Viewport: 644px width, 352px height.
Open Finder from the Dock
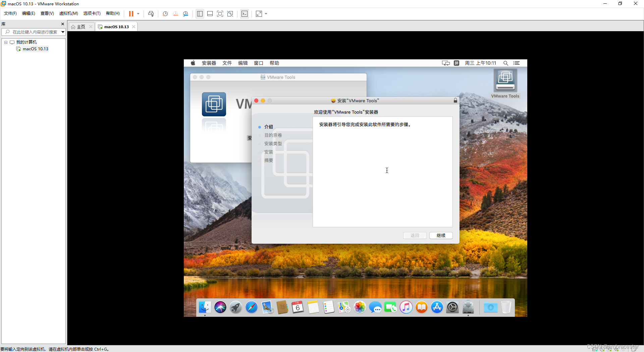pyautogui.click(x=205, y=307)
